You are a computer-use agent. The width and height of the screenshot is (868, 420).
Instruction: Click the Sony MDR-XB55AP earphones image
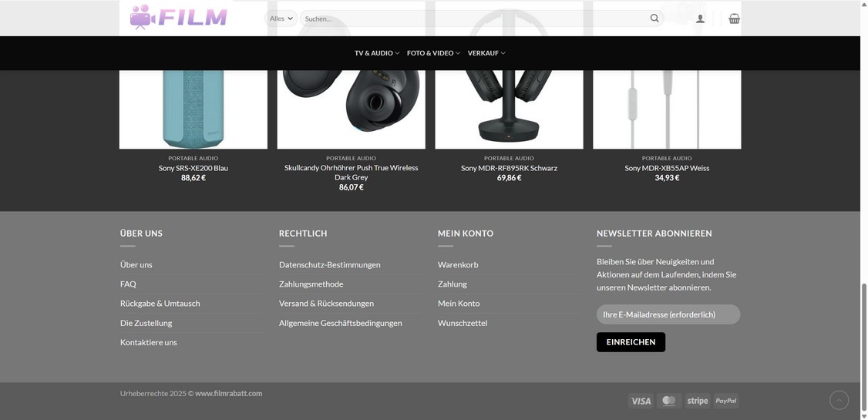tap(667, 109)
